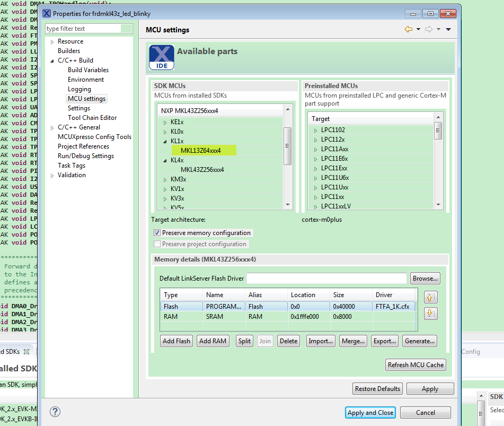Open Run/Debug Settings page
Screen dimensions: 504x426
[x=86, y=156]
